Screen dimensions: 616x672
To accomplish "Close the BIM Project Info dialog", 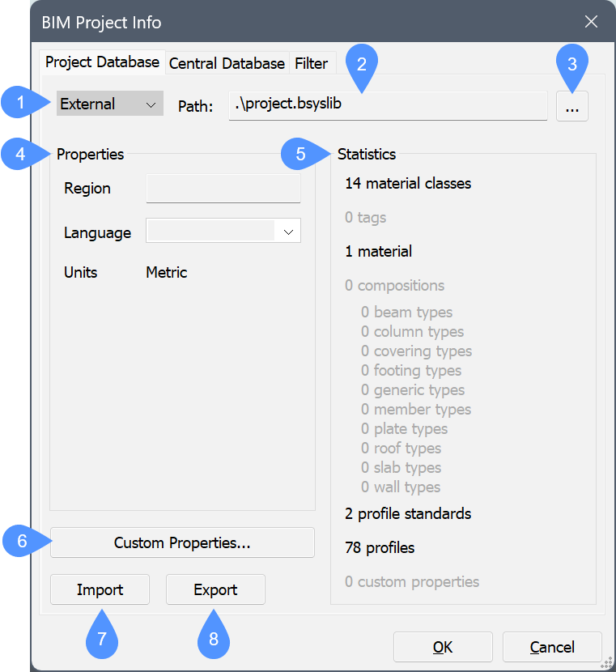I will click(x=591, y=22).
